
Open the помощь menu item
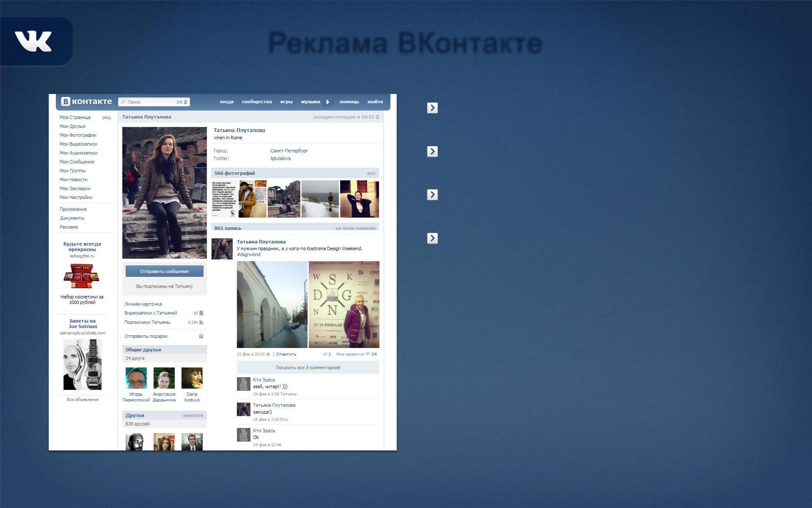349,102
